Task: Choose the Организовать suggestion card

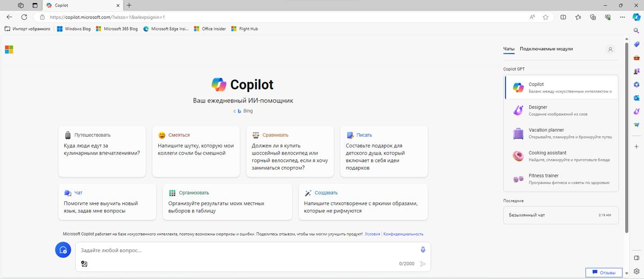Action: coord(227,202)
